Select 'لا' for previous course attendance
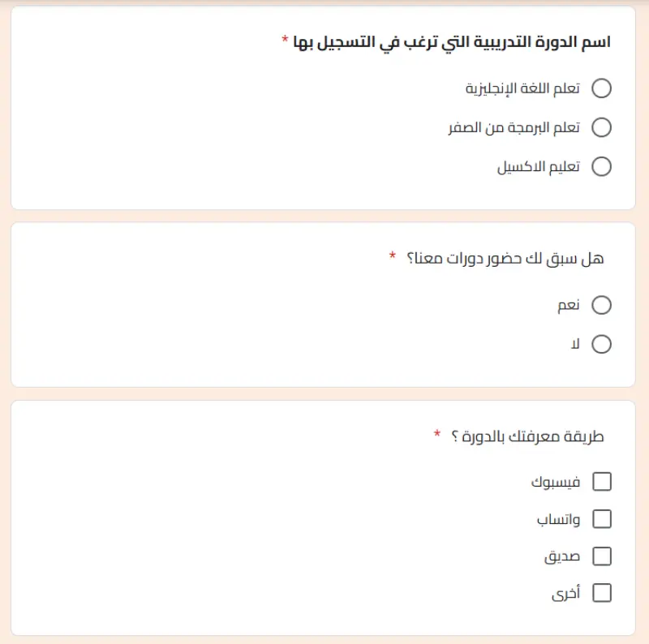This screenshot has width=649, height=644. (x=601, y=345)
